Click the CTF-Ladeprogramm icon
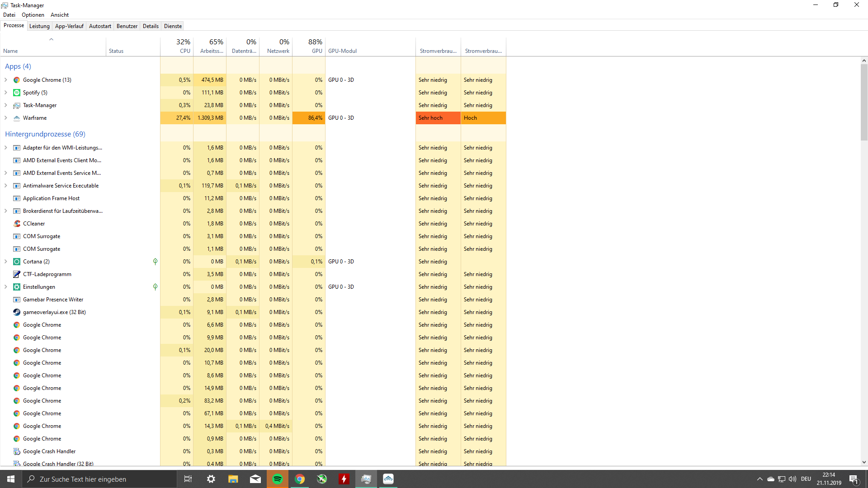The height and width of the screenshot is (488, 868). pos(17,274)
